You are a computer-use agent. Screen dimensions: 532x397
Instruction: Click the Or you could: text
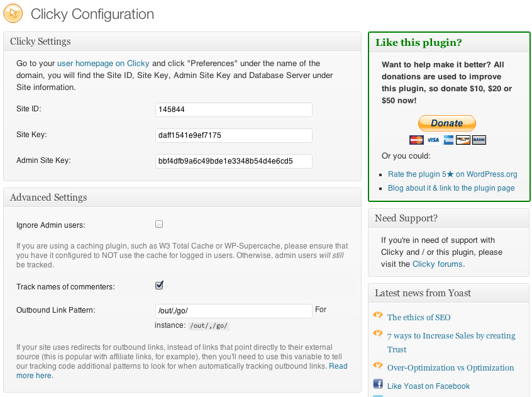406,156
